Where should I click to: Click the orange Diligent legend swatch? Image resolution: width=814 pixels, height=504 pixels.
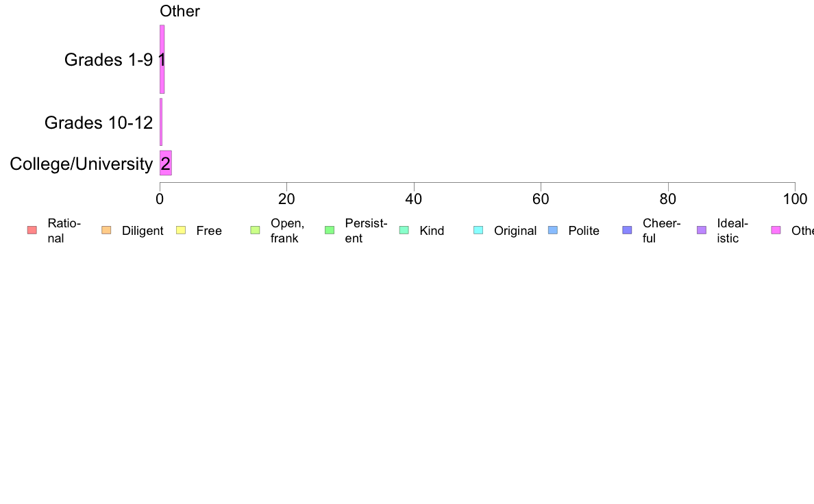106,230
